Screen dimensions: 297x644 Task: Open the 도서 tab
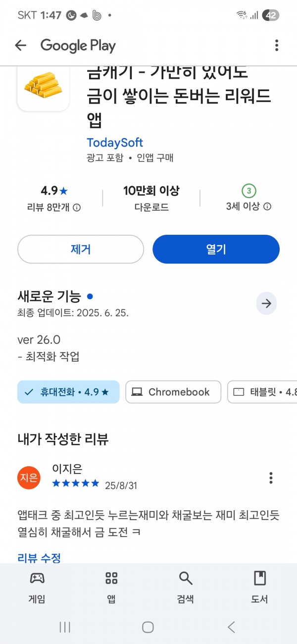coord(260,587)
